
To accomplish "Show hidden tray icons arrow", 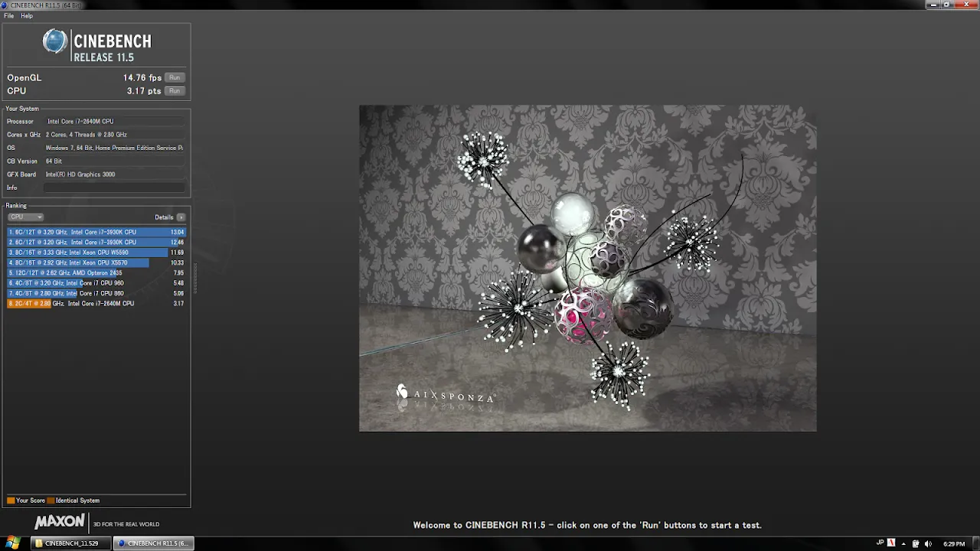I will 903,543.
